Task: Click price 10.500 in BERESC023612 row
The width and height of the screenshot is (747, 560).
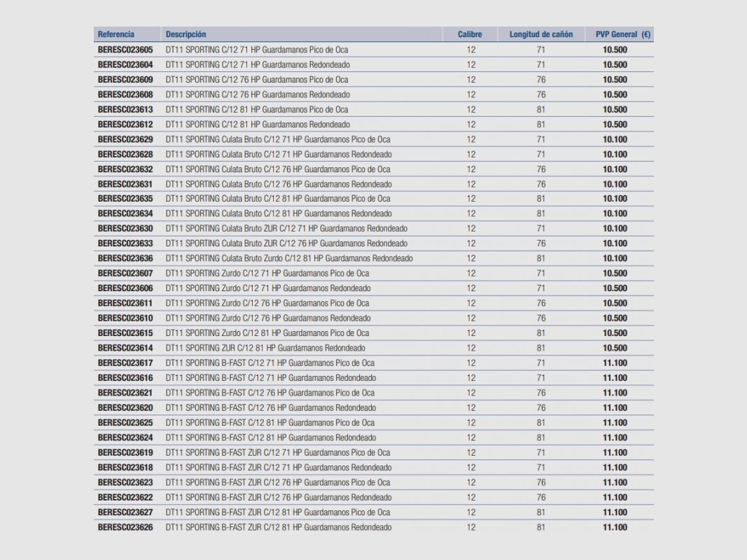Action: pyautogui.click(x=615, y=125)
